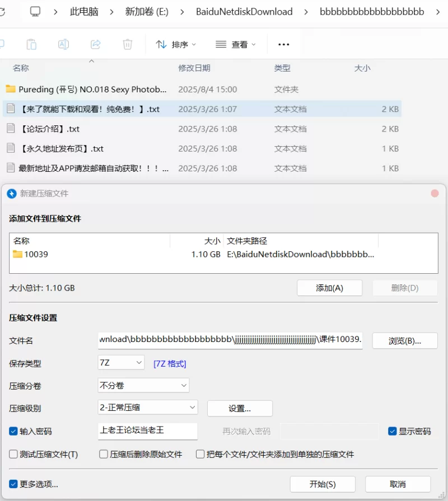Viewport: 448px width, 501px height.
Task: Click the 开始(S) button
Action: point(323,484)
